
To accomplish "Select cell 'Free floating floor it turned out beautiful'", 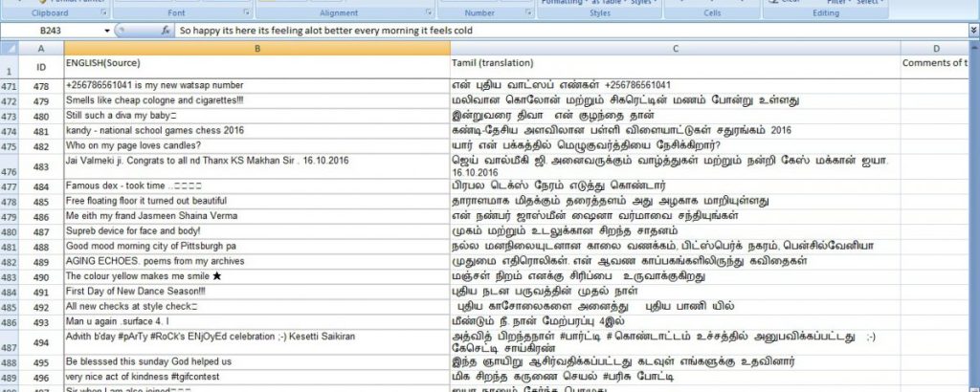I will 256,201.
